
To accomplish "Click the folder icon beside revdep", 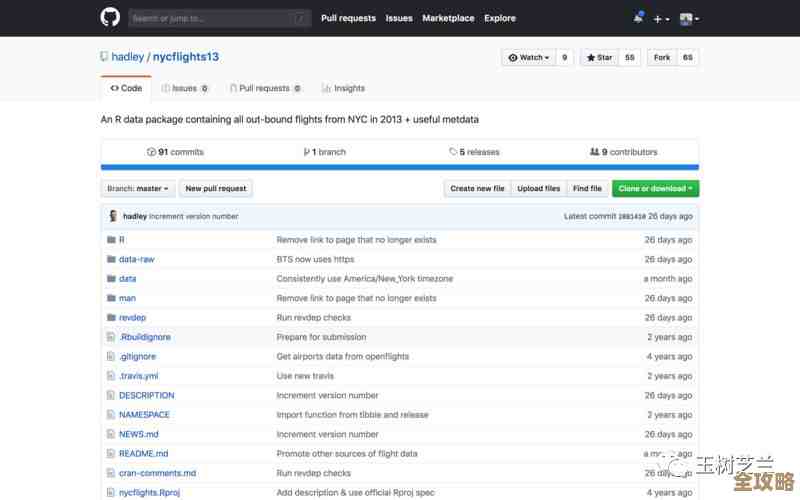I will pyautogui.click(x=111, y=317).
